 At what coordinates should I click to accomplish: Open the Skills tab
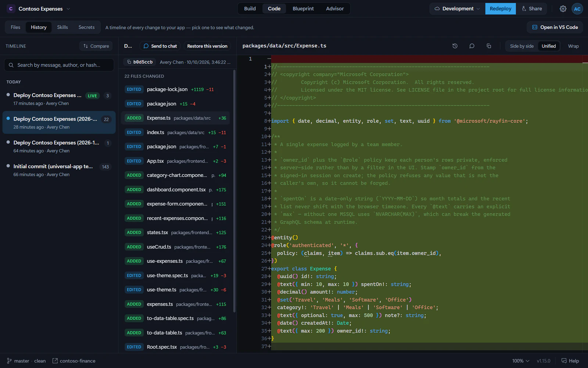click(x=62, y=27)
